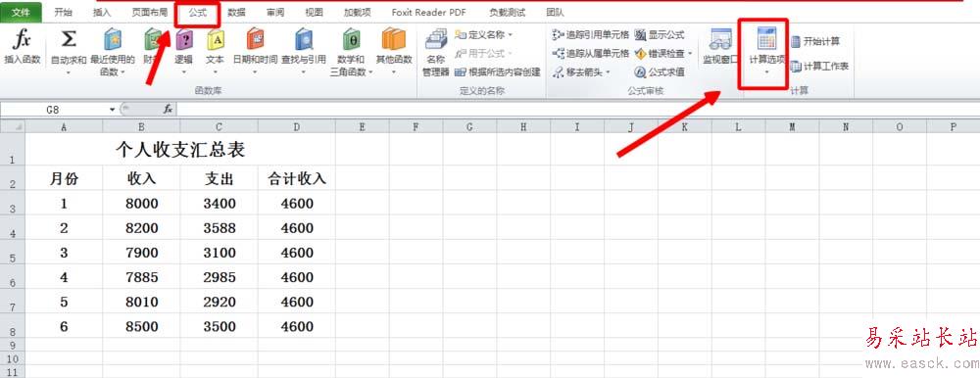Open the Watch Window (监视窗口) icon

pos(720,39)
